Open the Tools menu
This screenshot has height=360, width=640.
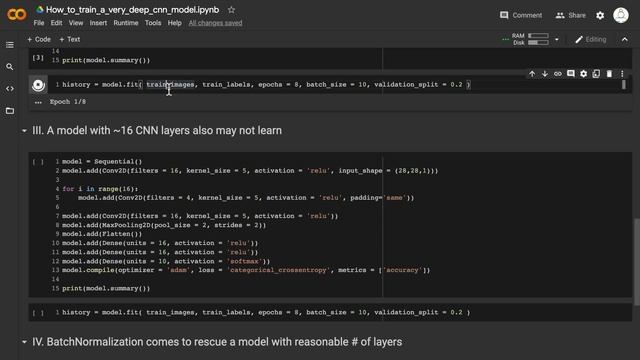click(x=153, y=23)
